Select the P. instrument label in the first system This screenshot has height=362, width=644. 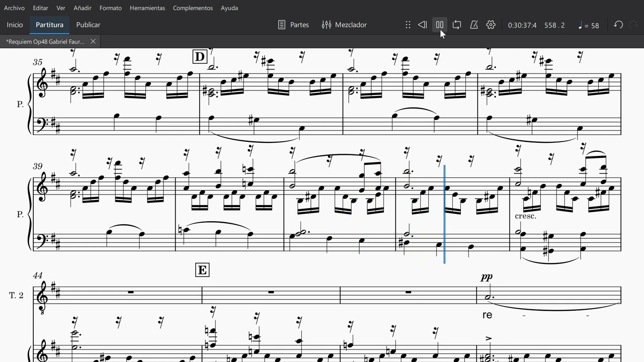point(20,104)
